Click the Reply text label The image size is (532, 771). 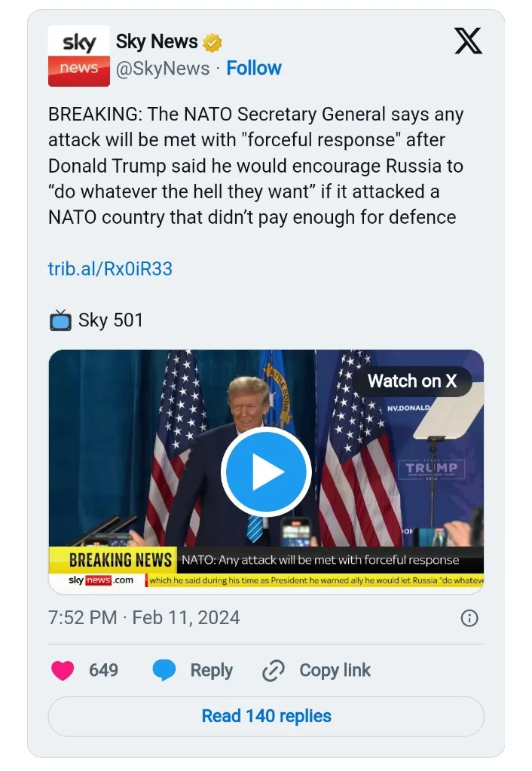click(x=211, y=670)
